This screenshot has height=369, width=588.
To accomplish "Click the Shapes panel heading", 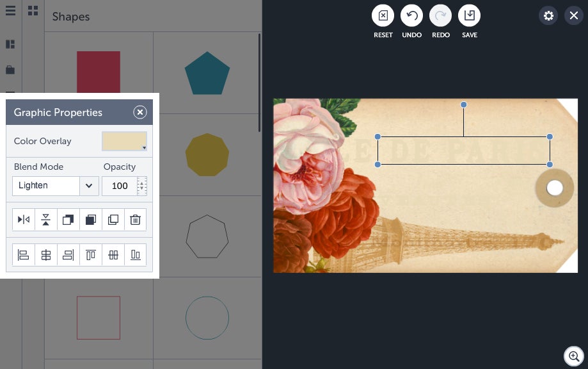I will click(x=71, y=17).
